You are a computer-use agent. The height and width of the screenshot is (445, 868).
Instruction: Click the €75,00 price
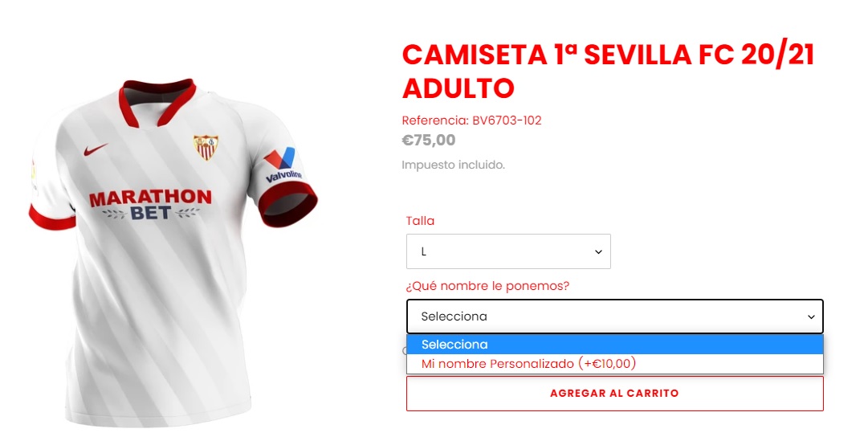coord(429,141)
